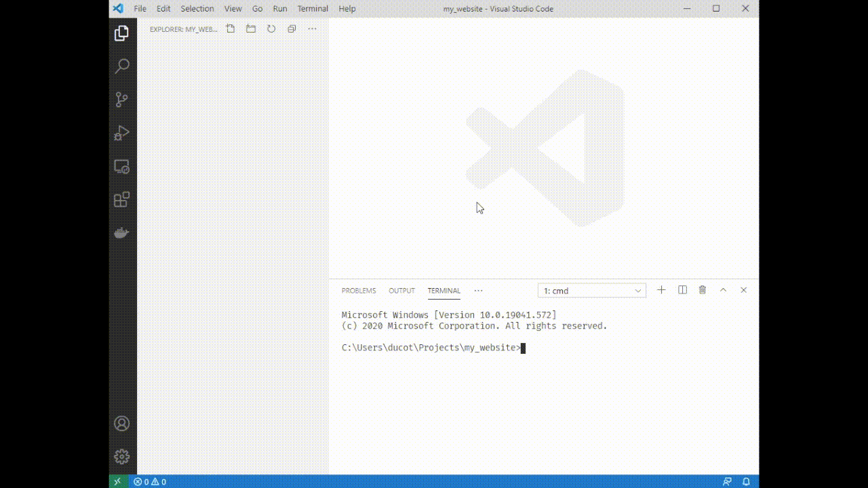This screenshot has height=488, width=868.
Task: Toggle the panel to maximize it
Action: (723, 289)
